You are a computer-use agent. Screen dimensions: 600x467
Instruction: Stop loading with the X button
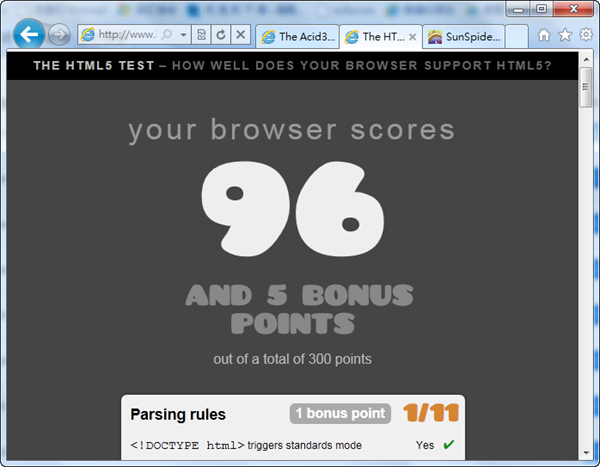coord(240,35)
